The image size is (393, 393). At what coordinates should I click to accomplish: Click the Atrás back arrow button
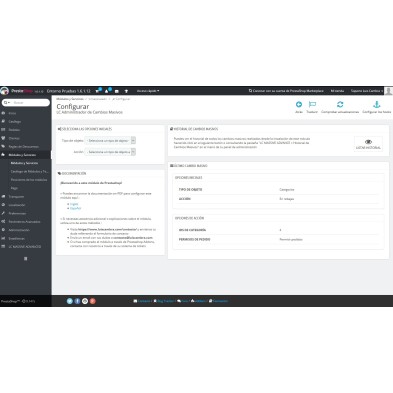(x=299, y=107)
